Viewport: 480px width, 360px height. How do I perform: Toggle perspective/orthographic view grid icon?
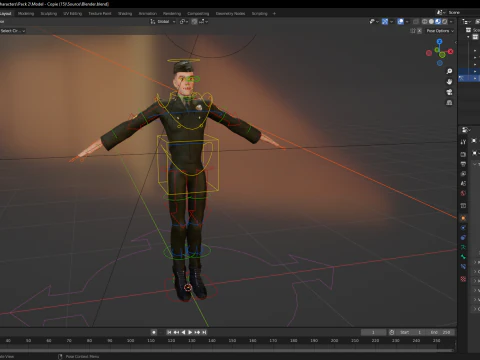(449, 103)
